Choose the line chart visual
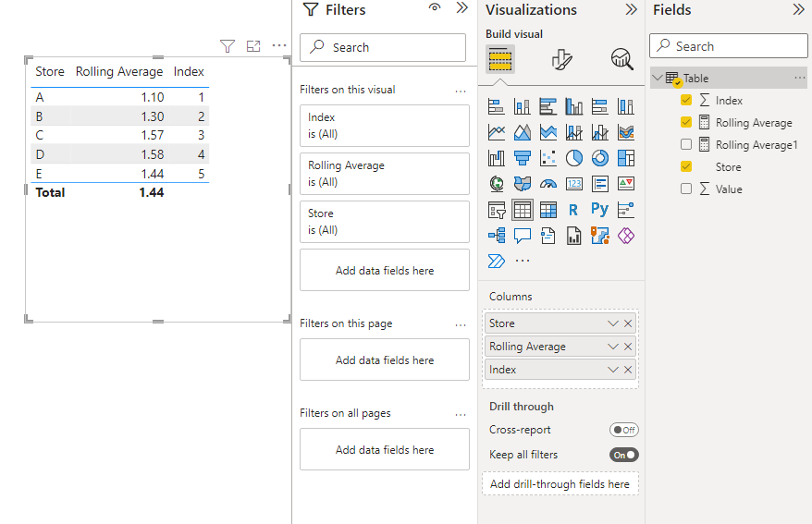The image size is (812, 524). (x=496, y=132)
